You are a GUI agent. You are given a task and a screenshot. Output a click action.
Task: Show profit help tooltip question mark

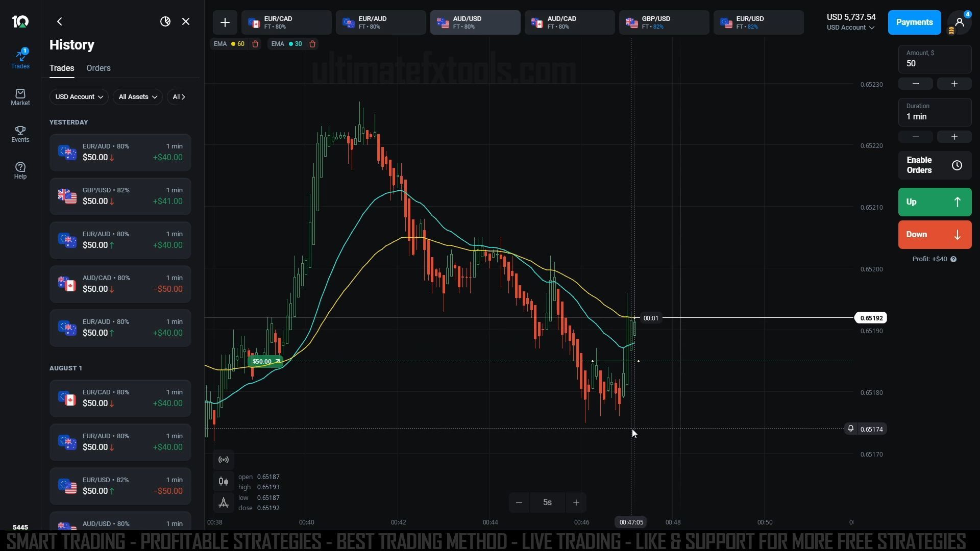coord(953,259)
